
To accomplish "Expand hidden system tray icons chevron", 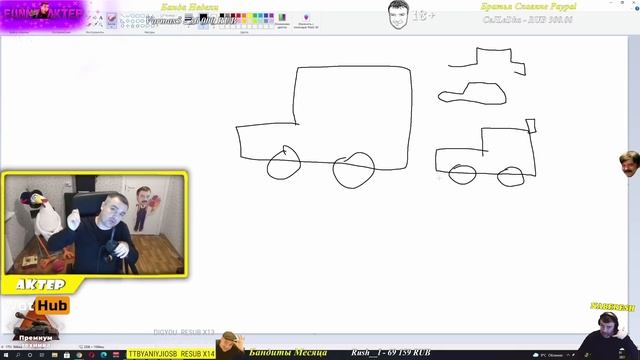I will [x=569, y=355].
